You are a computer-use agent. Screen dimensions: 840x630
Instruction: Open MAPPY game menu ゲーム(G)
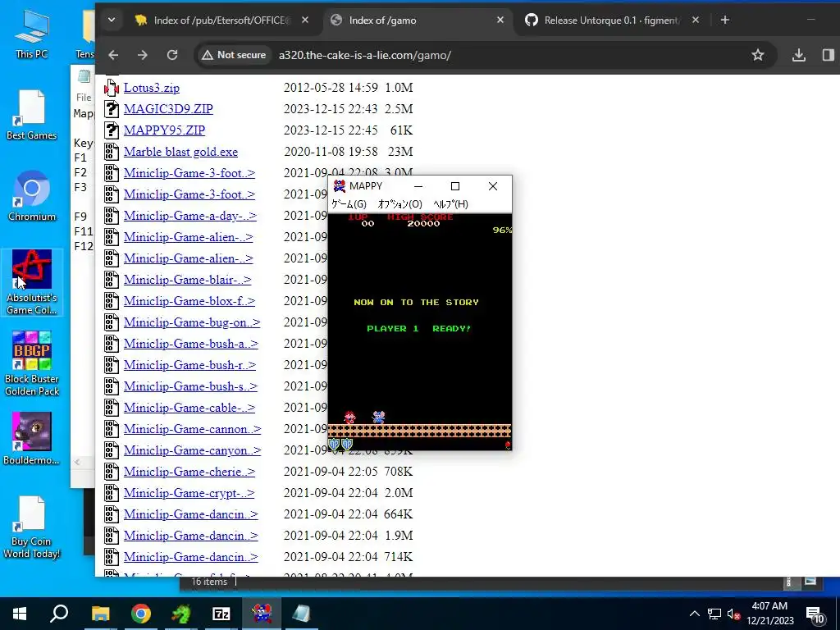point(349,204)
